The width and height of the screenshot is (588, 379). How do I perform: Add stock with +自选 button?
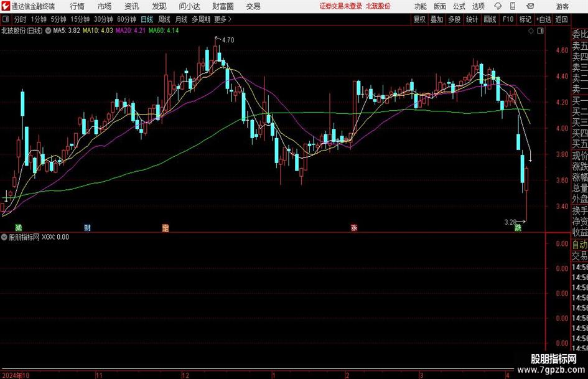(543, 19)
